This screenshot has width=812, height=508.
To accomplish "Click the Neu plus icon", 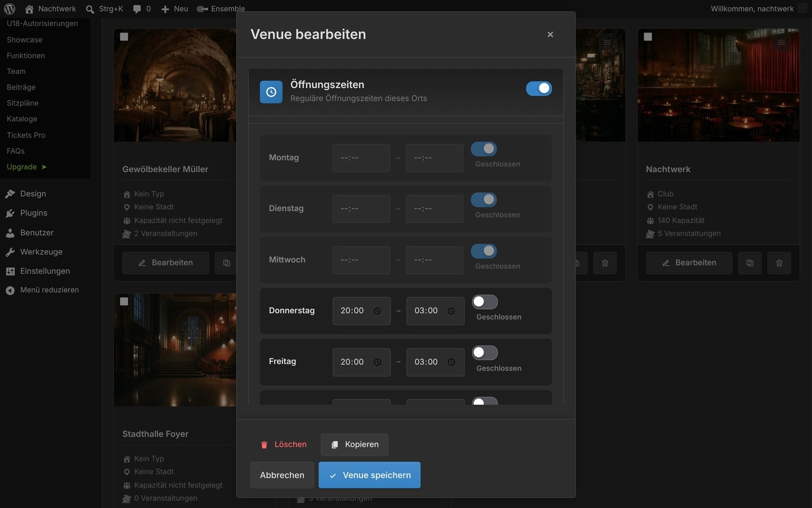I will point(165,9).
